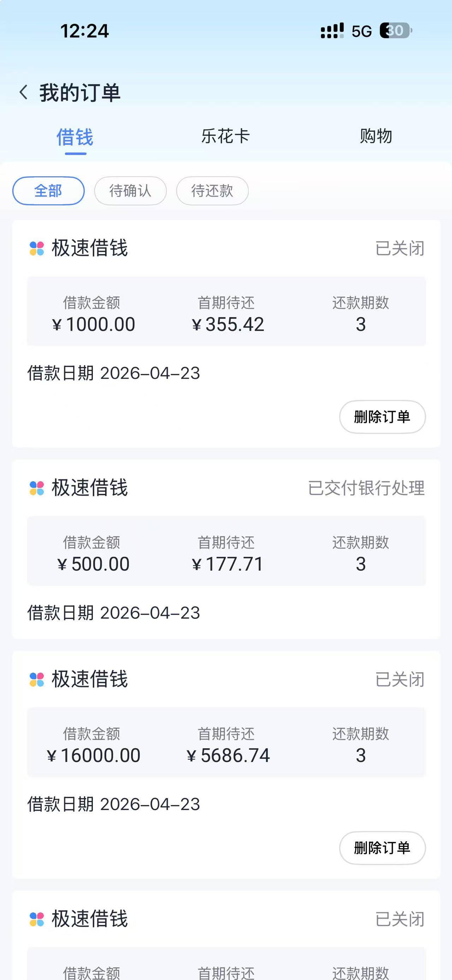This screenshot has height=980, width=452.
Task: Select the 待确认 filter chip
Action: 130,191
